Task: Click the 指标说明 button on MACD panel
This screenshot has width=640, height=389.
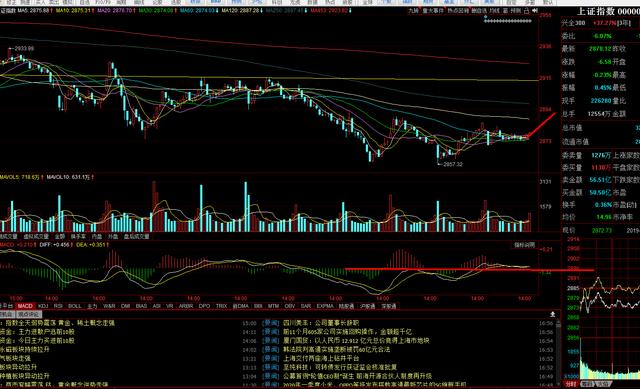Action: [x=524, y=245]
